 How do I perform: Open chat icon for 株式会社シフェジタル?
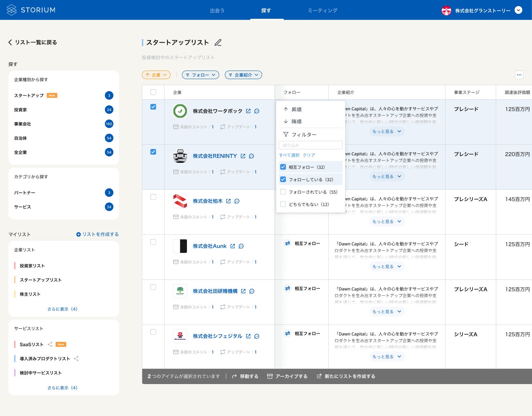click(x=257, y=336)
